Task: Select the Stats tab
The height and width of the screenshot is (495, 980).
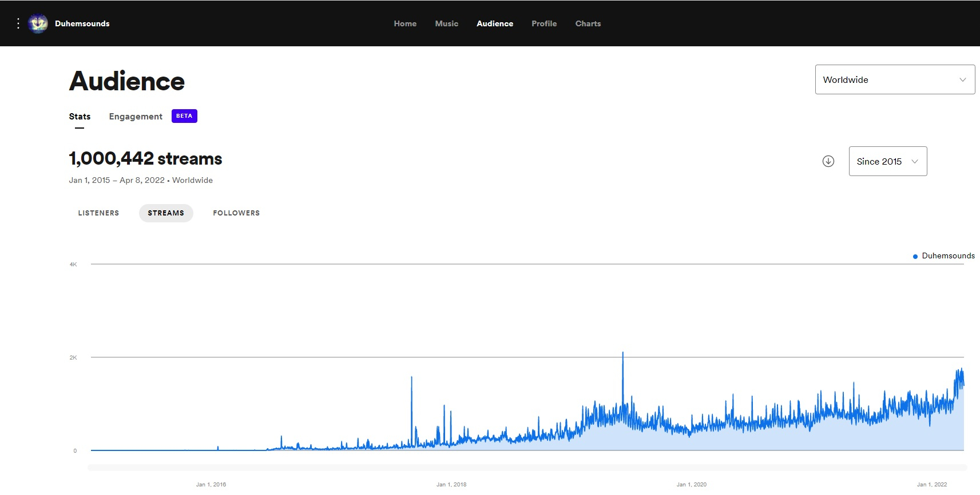Action: tap(80, 117)
